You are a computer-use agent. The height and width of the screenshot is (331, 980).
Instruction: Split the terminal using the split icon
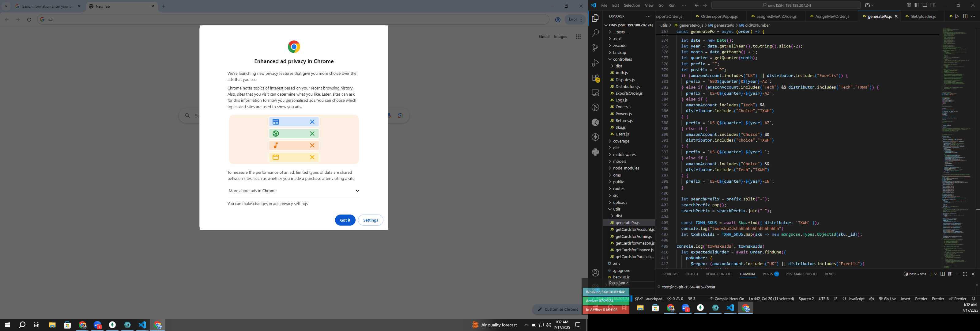pyautogui.click(x=942, y=274)
